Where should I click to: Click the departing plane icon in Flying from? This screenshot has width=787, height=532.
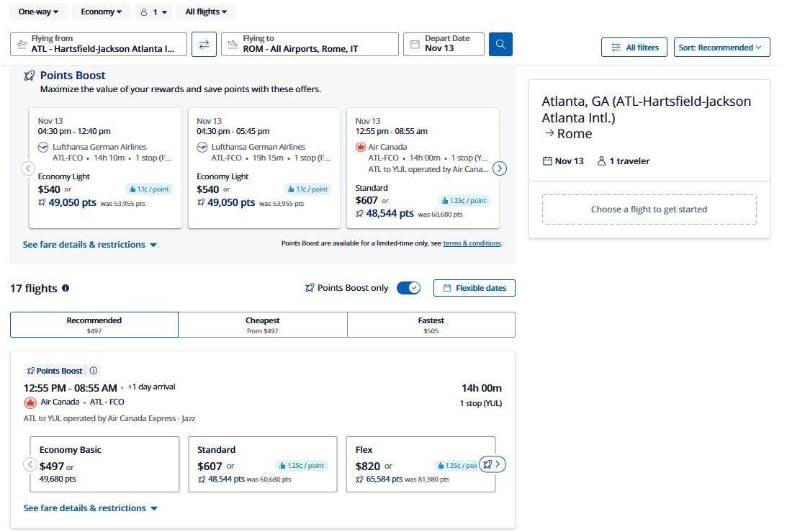point(22,44)
